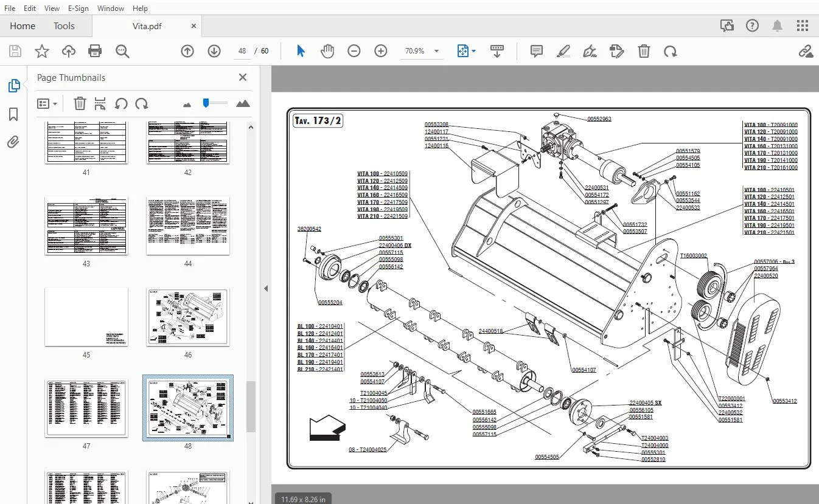Screen dimensions: 819x504
Task: Click the '11.69 x 8.26 in' page size label
Action: [302, 499]
